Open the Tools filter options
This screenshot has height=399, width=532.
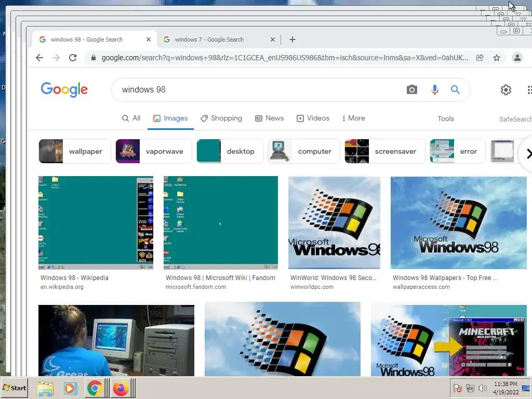pos(445,119)
